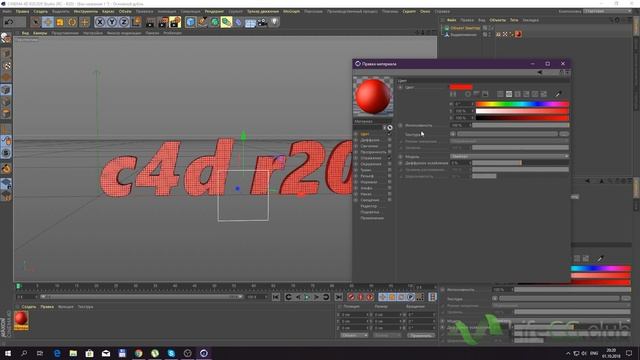This screenshot has width=640, height=360.
Task: Click the Deformer icon in the toolbar
Action: [x=239, y=22]
